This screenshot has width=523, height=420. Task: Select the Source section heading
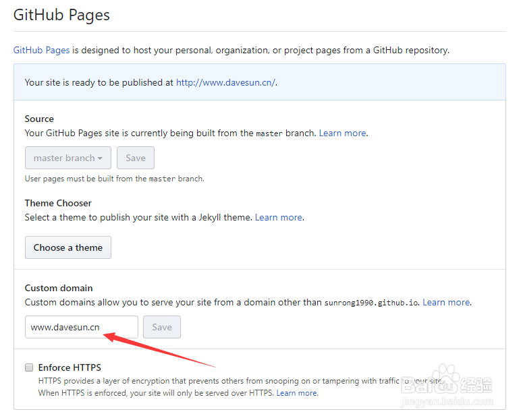pos(39,119)
